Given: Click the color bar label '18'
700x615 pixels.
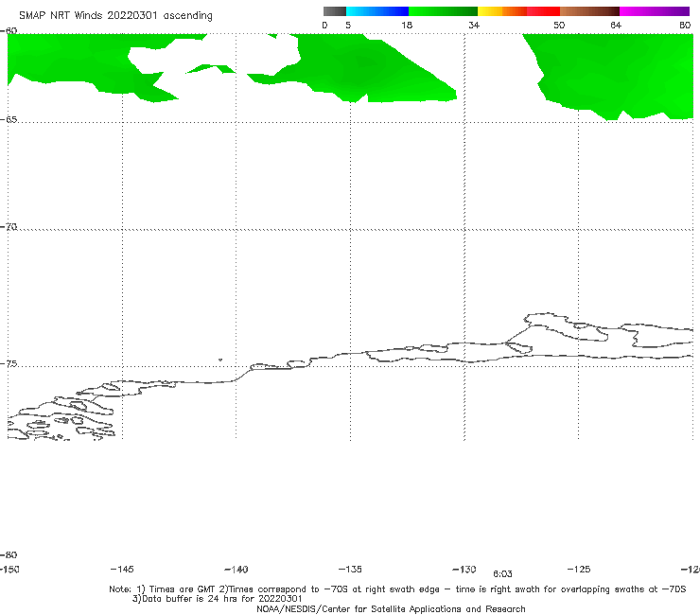Looking at the screenshot, I should [x=407, y=25].
